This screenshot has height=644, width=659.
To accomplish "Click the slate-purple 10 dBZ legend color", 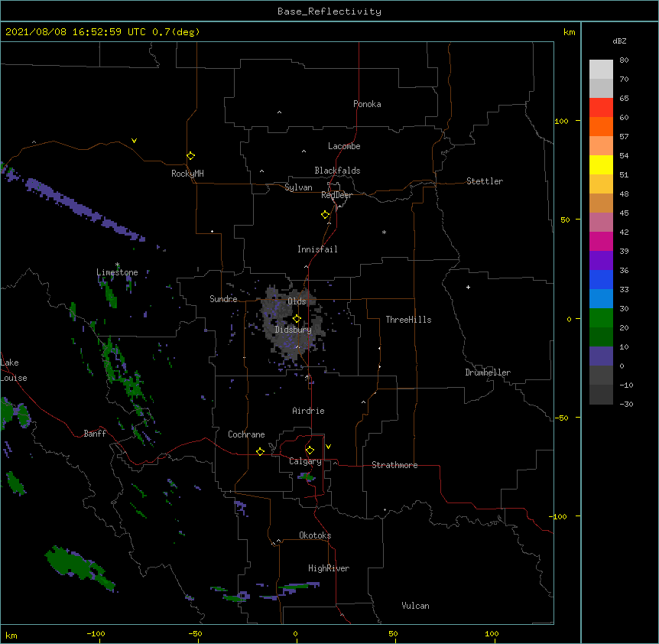I will pyautogui.click(x=601, y=356).
